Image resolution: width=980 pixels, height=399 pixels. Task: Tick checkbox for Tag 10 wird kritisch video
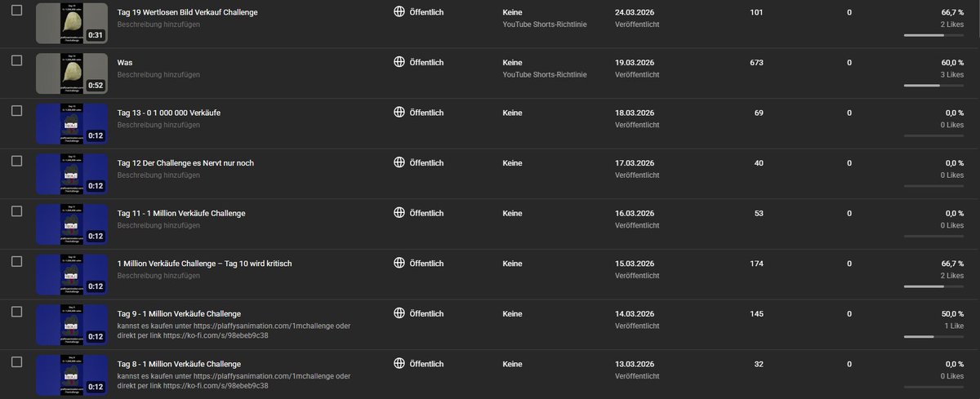(16, 263)
